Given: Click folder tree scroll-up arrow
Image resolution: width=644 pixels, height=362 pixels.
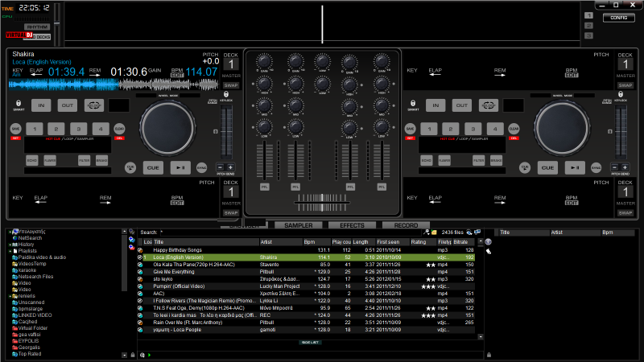Looking at the screenshot, I should tap(125, 232).
